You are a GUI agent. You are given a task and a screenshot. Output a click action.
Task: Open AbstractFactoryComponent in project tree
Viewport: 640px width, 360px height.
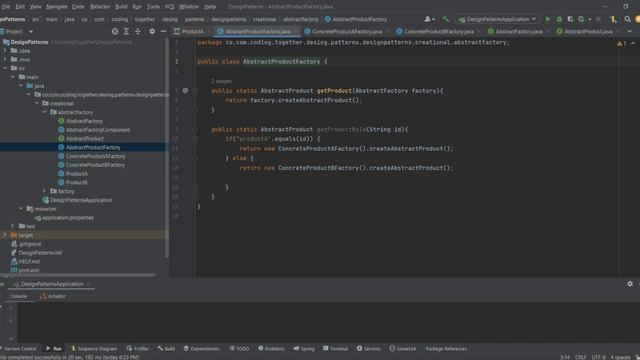pos(98,130)
